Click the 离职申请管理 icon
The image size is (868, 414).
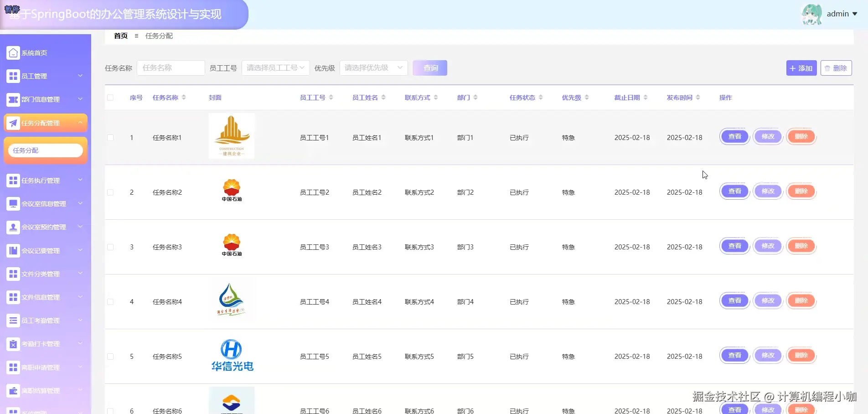tap(13, 367)
